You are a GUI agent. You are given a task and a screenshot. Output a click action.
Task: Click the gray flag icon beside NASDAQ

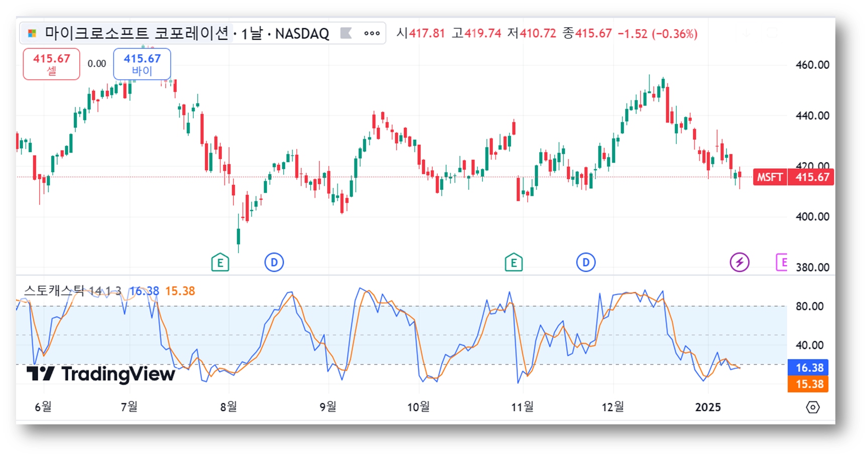[x=346, y=33]
